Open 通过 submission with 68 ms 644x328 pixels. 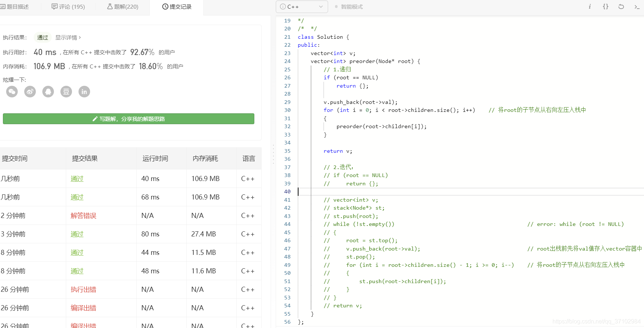(x=77, y=197)
